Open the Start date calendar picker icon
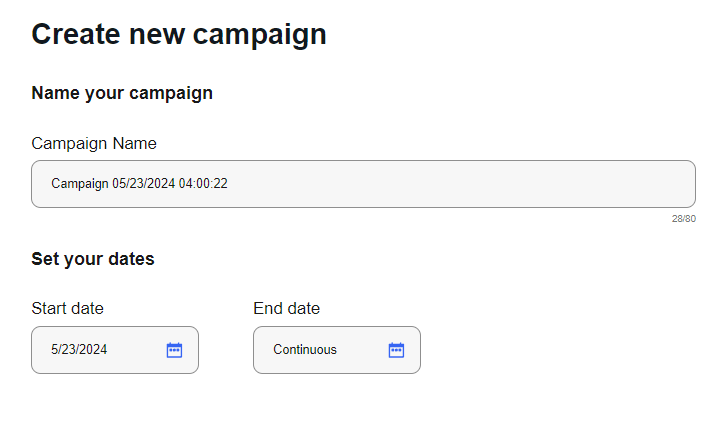 [x=174, y=350]
